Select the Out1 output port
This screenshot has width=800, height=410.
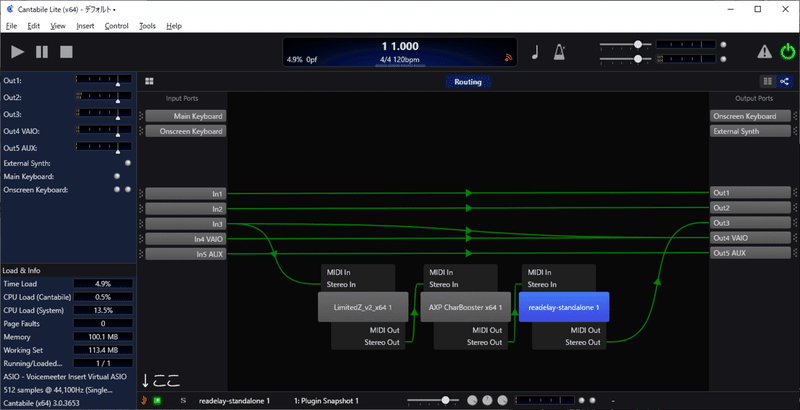751,193
